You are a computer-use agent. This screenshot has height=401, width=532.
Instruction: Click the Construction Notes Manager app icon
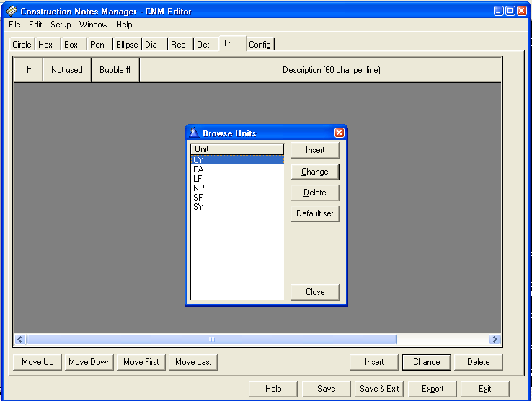pyautogui.click(x=11, y=11)
